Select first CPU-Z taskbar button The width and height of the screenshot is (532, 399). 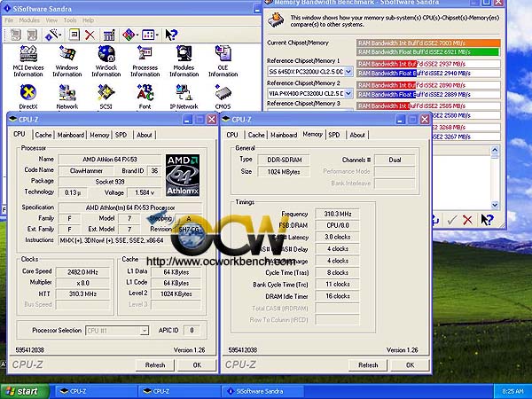point(97,392)
